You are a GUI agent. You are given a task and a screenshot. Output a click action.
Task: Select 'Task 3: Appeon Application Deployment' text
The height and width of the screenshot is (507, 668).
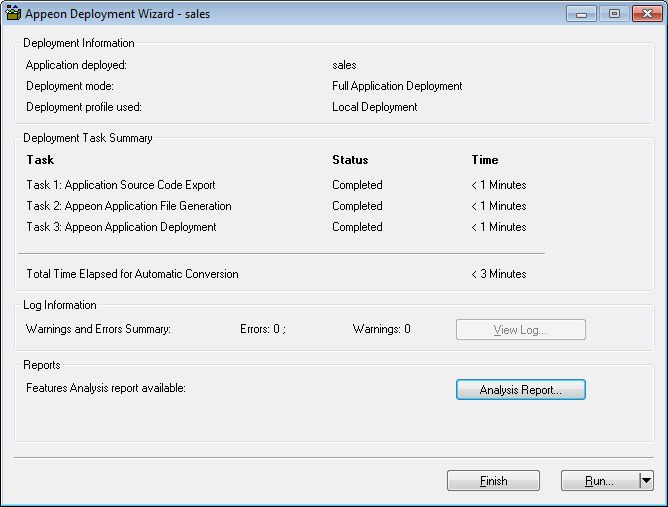[x=121, y=227]
